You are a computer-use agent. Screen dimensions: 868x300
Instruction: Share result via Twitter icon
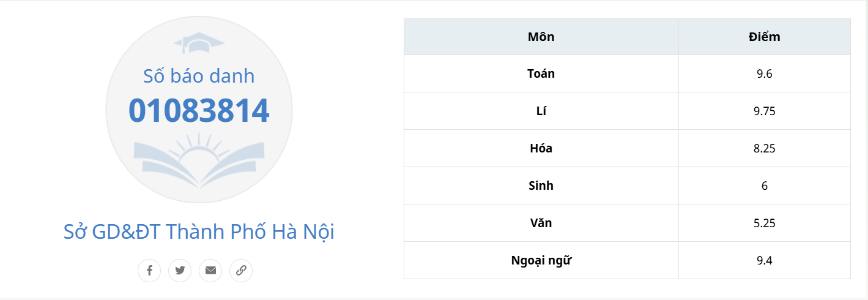(x=180, y=271)
